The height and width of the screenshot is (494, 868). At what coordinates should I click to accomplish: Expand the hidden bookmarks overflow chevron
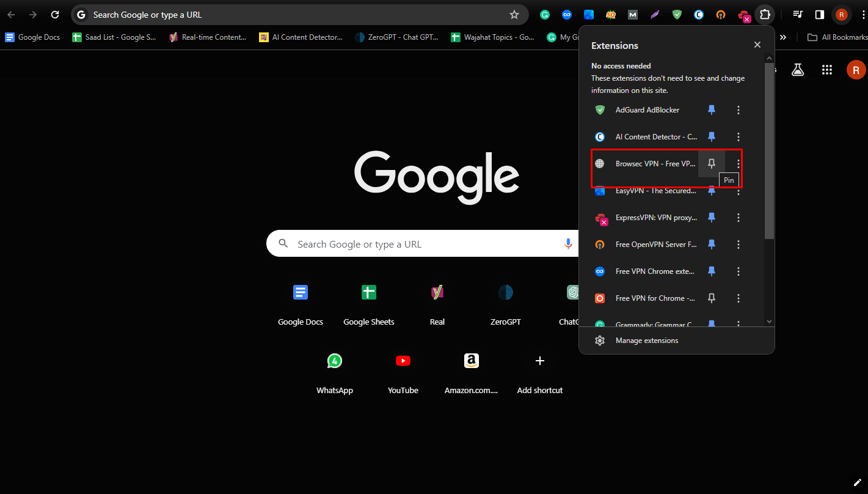(x=783, y=37)
